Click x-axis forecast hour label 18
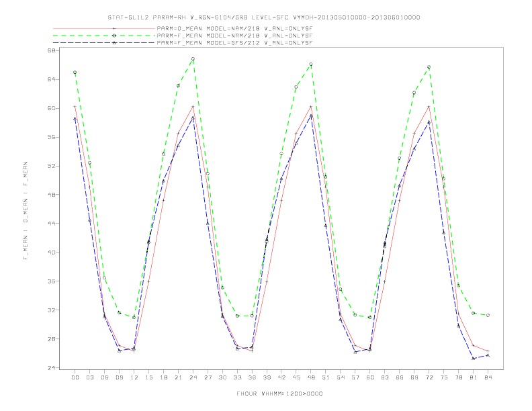Screen dimensions: 532x411 click(163, 377)
